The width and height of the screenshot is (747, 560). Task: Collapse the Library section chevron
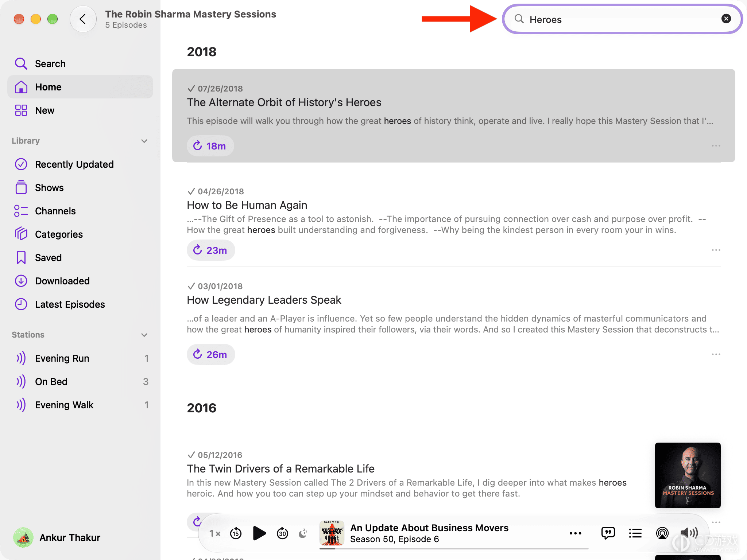click(x=144, y=141)
